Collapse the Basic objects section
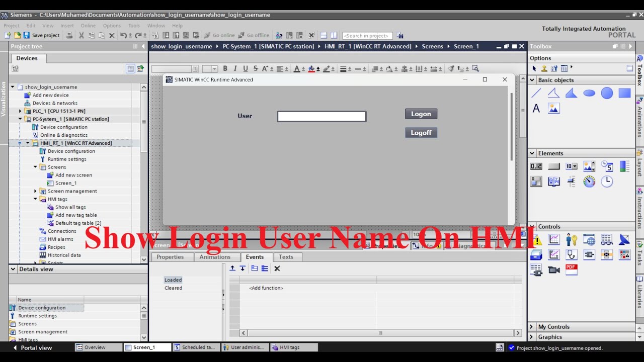The image size is (644, 362). pyautogui.click(x=532, y=80)
